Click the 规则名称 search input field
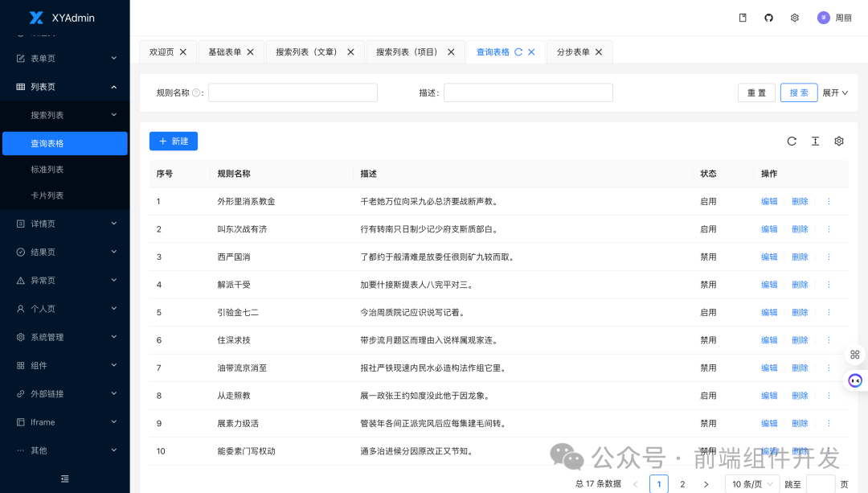The width and height of the screenshot is (868, 493). coord(293,92)
